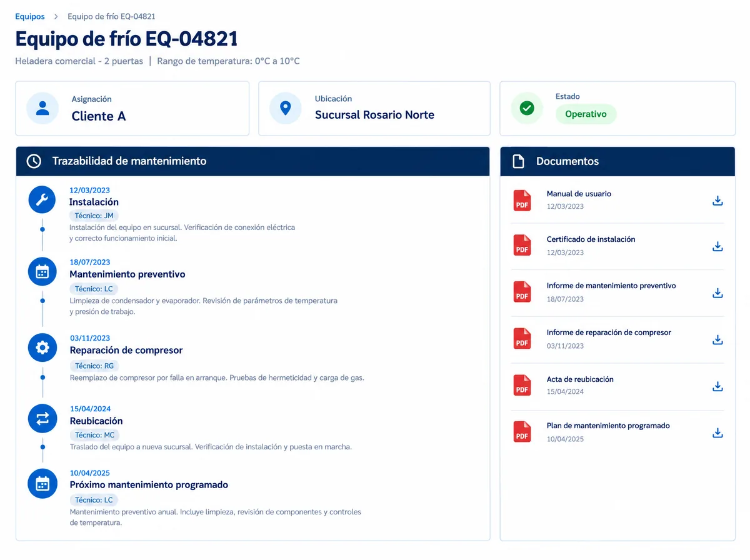The width and height of the screenshot is (750, 560).
Task: Click the green check icon in the Estado card
Action: point(527,108)
